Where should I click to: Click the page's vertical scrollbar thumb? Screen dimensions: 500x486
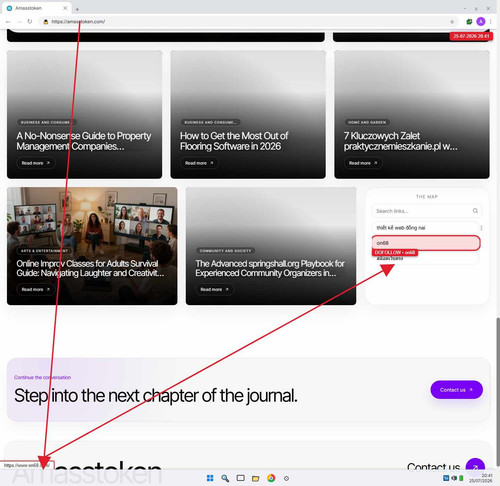pyautogui.click(x=498, y=392)
